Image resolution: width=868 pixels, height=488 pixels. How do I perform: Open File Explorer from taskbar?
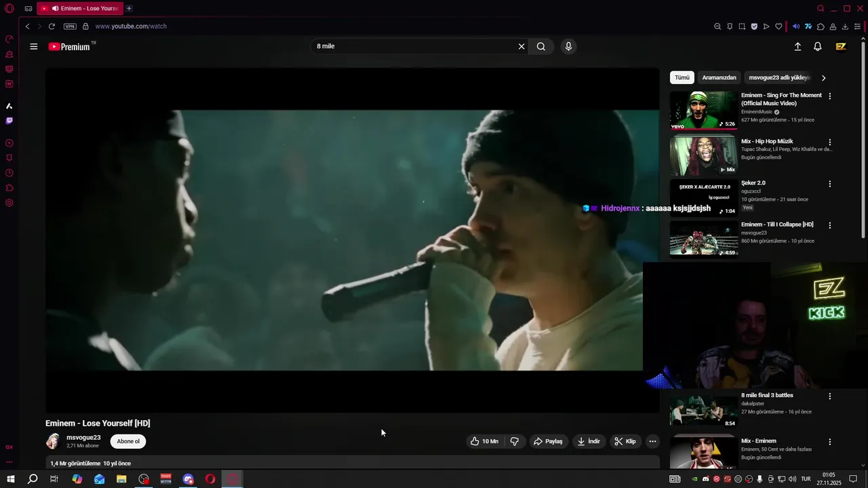pos(121,479)
